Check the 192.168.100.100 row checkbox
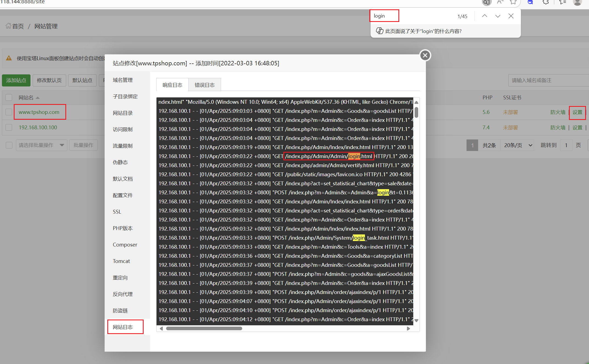This screenshot has height=364, width=589. coord(9,127)
